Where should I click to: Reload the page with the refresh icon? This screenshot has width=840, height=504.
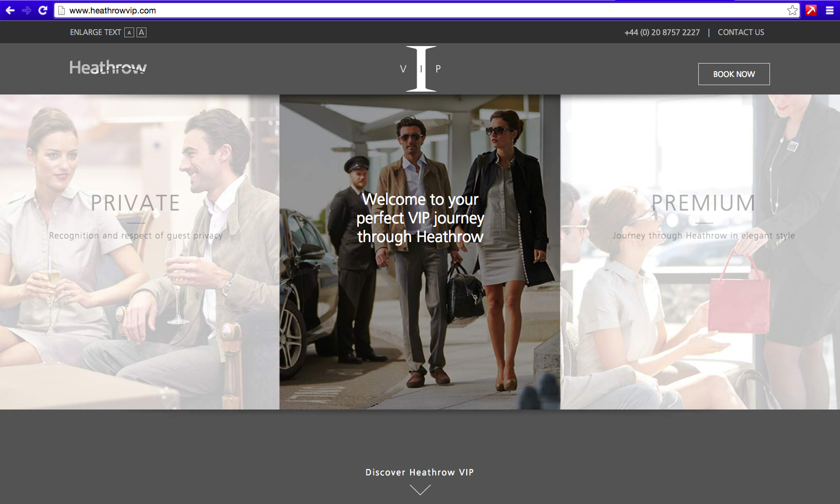[43, 10]
